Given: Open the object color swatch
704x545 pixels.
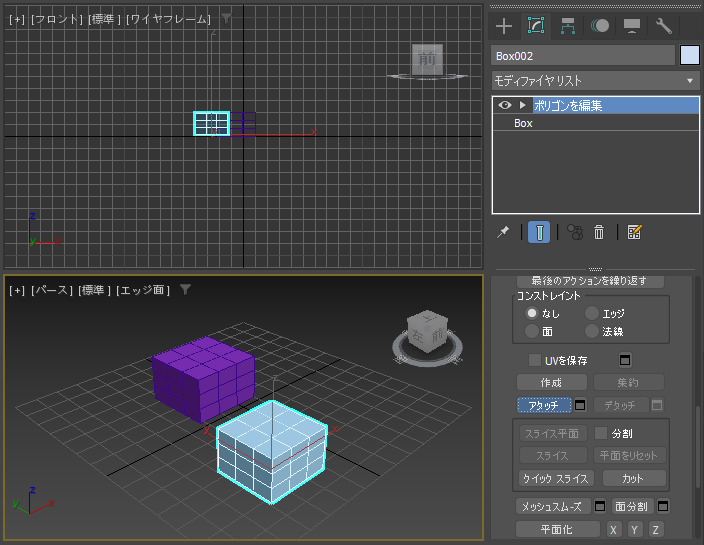Looking at the screenshot, I should 690,56.
